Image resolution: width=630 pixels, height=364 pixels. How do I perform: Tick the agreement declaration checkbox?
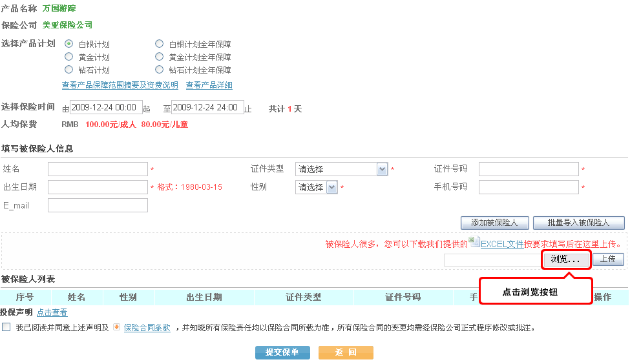tap(6, 327)
